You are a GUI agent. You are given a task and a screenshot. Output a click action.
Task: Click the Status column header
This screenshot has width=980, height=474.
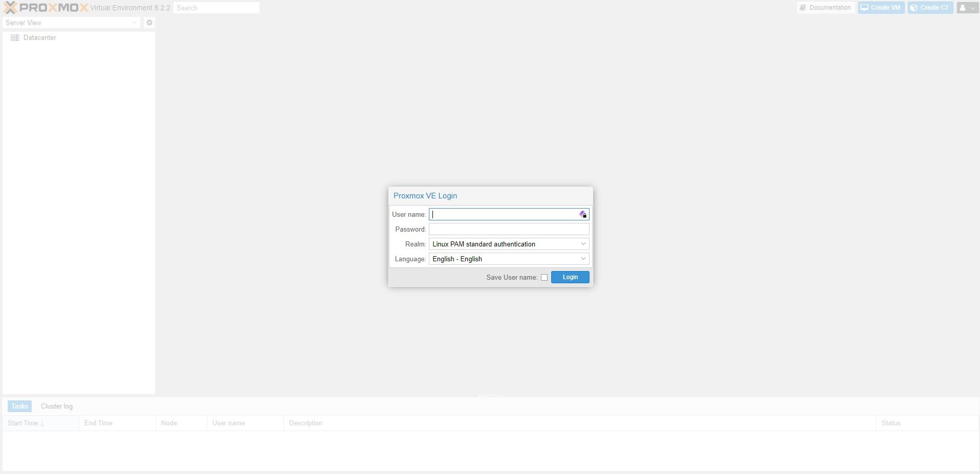tap(927, 423)
